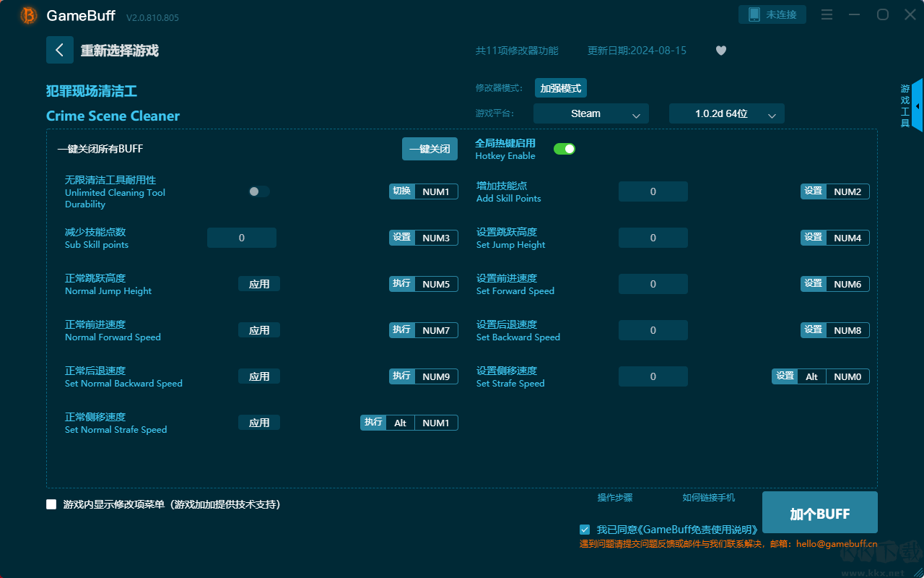Screen dimensions: 924x578
Task: Apply Normal Forward Speed with 应用
Action: (259, 330)
